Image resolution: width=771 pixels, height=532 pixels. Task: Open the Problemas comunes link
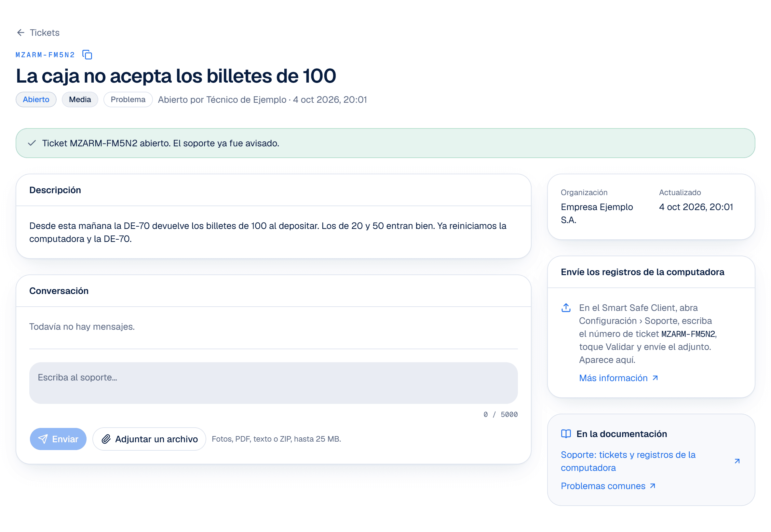coord(603,486)
